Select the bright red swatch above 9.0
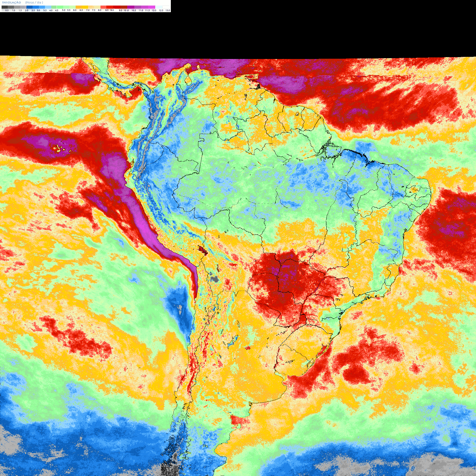The width and height of the screenshot is (476, 476). click(x=110, y=7)
